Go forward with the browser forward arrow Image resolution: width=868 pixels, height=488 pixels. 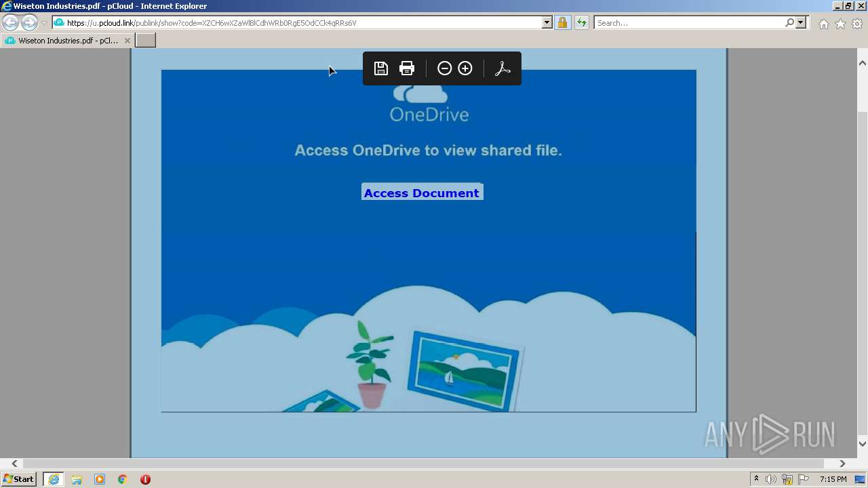[x=29, y=23]
